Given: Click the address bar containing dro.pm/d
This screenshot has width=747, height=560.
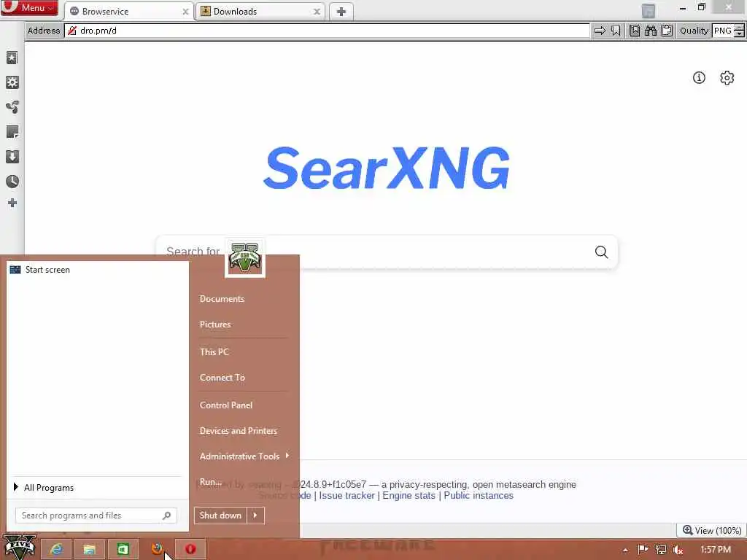Looking at the screenshot, I should tap(327, 31).
